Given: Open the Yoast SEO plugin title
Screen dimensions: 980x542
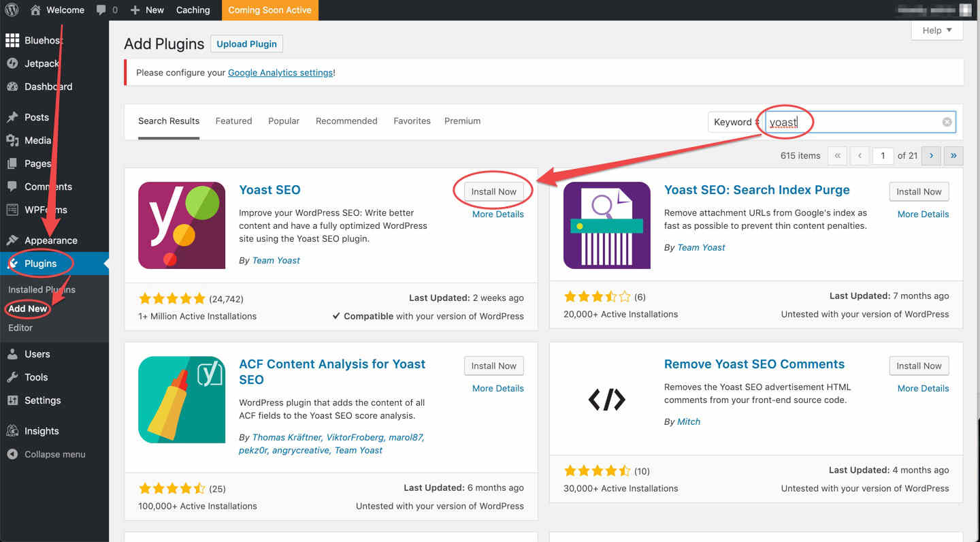Looking at the screenshot, I should pyautogui.click(x=269, y=190).
